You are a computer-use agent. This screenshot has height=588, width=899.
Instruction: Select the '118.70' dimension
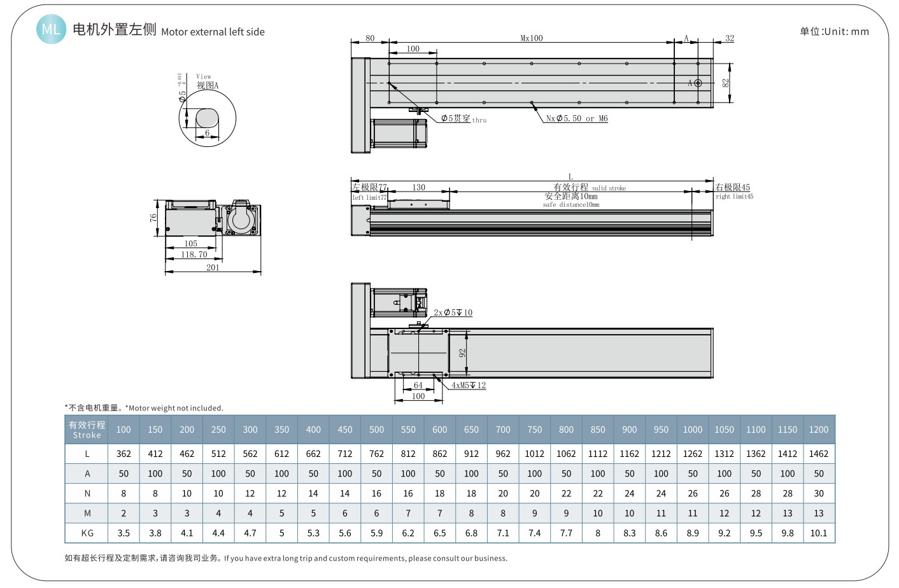(194, 255)
